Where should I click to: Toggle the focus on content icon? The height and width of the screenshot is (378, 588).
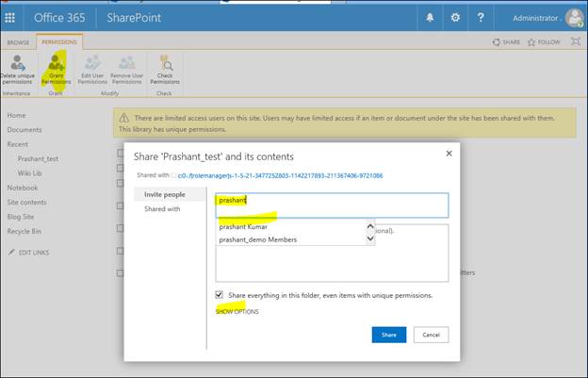click(576, 41)
